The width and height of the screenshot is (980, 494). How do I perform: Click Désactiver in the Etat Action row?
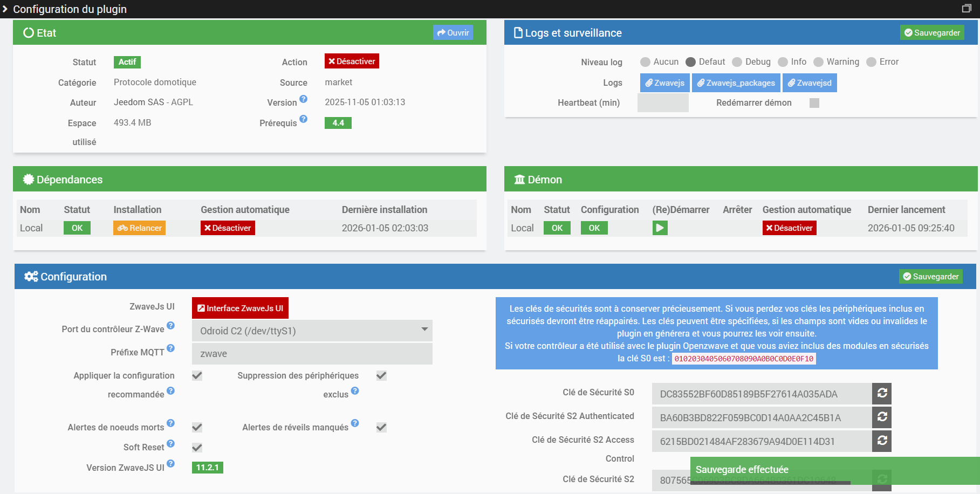point(352,61)
